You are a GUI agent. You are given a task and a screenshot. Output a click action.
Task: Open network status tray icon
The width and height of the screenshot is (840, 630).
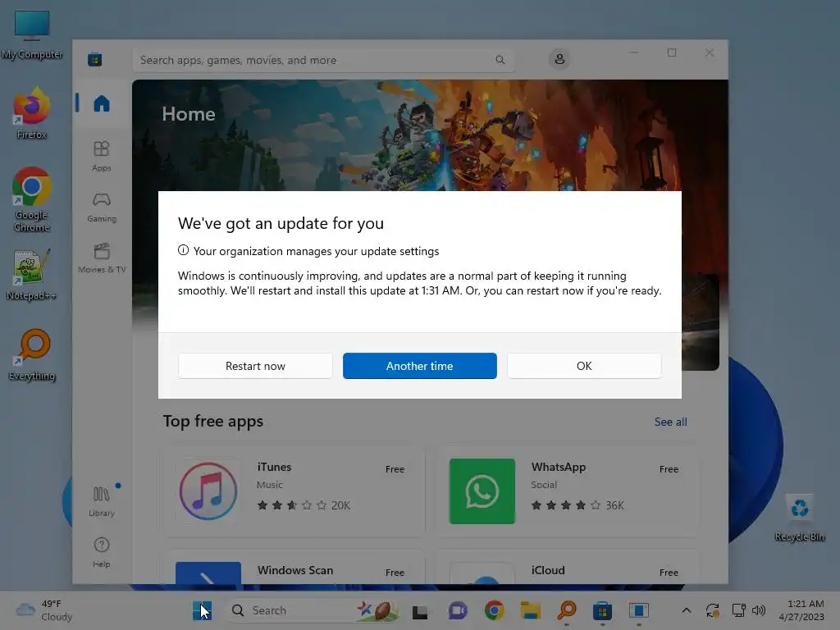coord(739,610)
